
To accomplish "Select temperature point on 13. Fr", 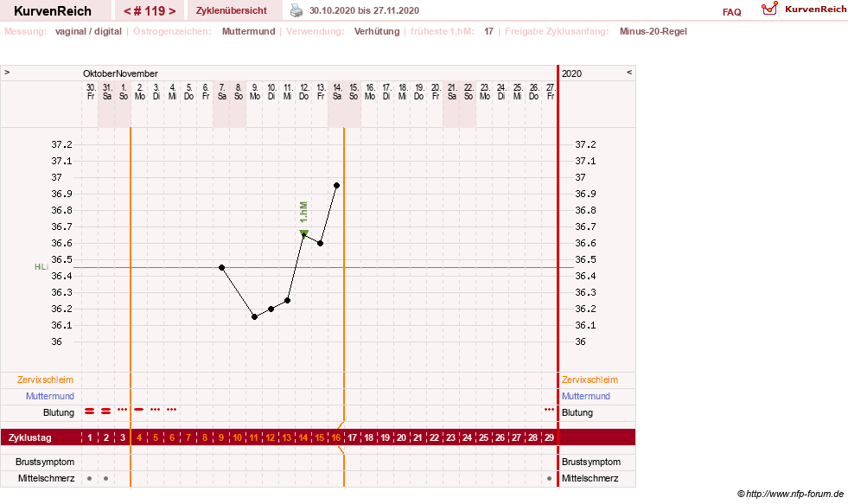I will [x=320, y=243].
